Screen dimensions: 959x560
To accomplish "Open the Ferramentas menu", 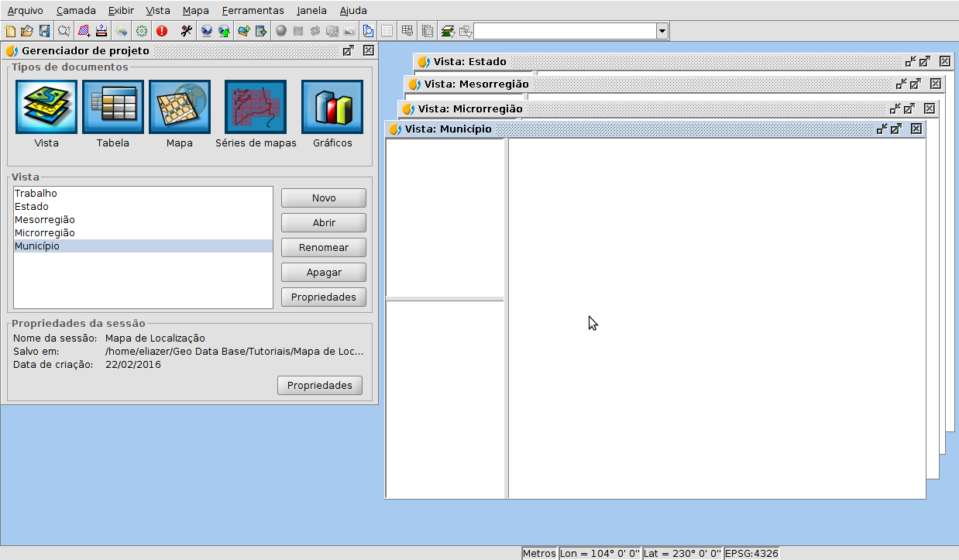I will (253, 10).
